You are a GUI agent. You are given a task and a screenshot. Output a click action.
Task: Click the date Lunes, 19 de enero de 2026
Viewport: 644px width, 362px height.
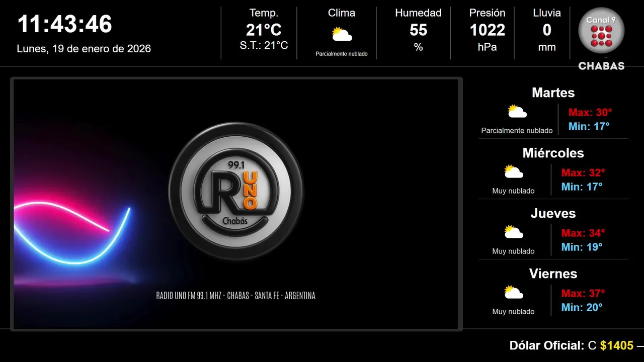(x=84, y=49)
